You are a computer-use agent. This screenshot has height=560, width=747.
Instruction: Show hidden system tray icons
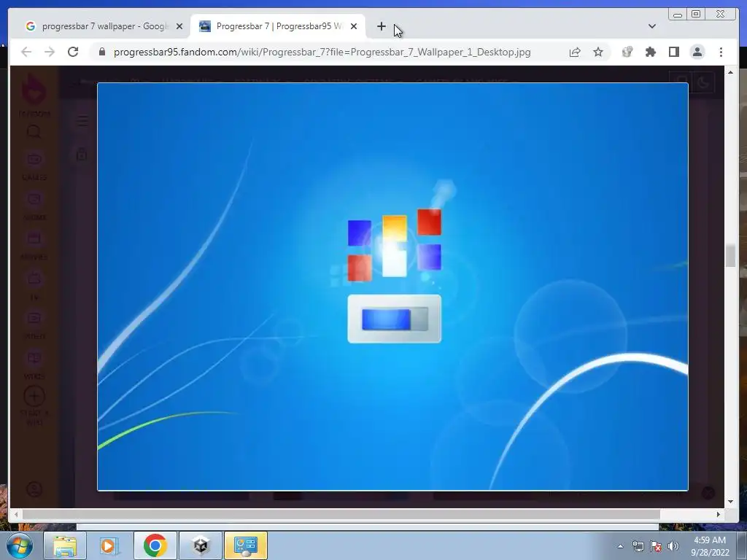click(620, 546)
